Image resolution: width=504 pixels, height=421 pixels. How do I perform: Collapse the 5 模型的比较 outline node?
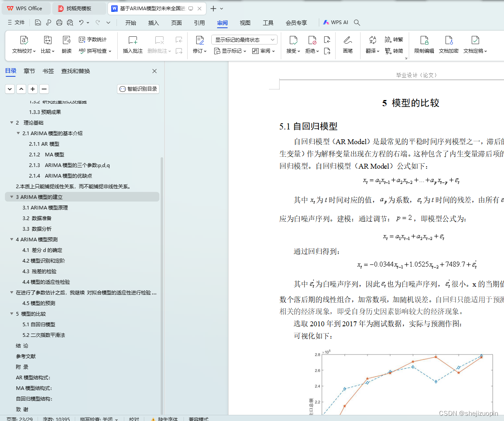(11, 314)
